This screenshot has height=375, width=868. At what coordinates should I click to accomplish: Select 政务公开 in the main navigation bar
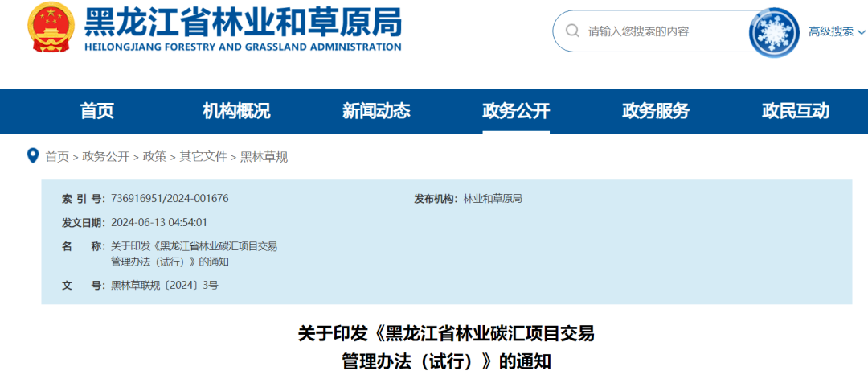pos(516,111)
